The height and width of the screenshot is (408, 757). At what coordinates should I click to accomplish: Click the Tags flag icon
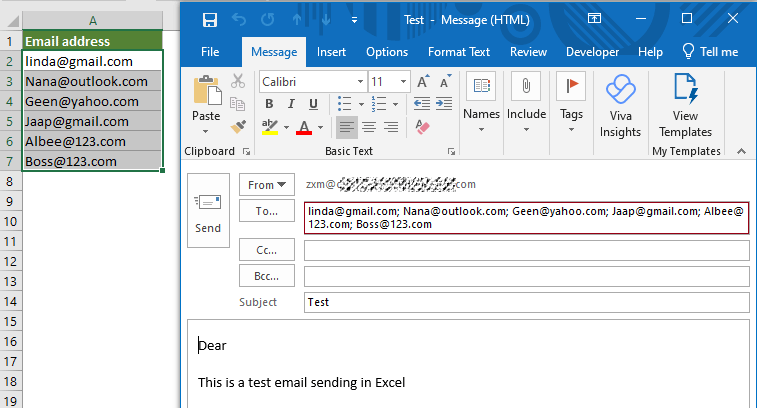[571, 86]
